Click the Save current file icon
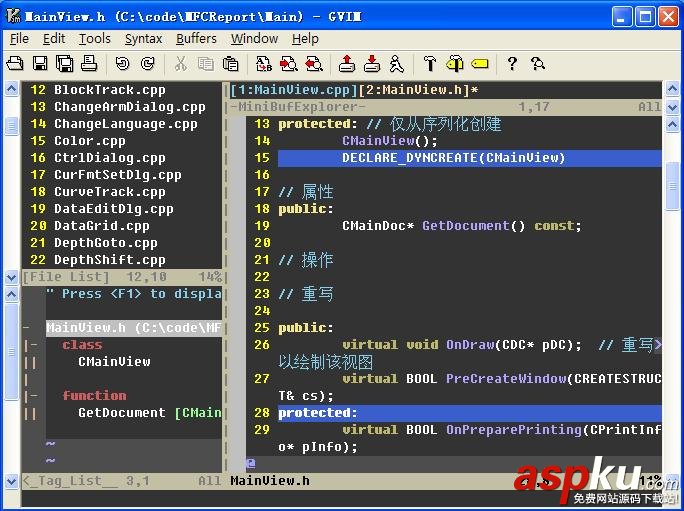 (x=40, y=64)
